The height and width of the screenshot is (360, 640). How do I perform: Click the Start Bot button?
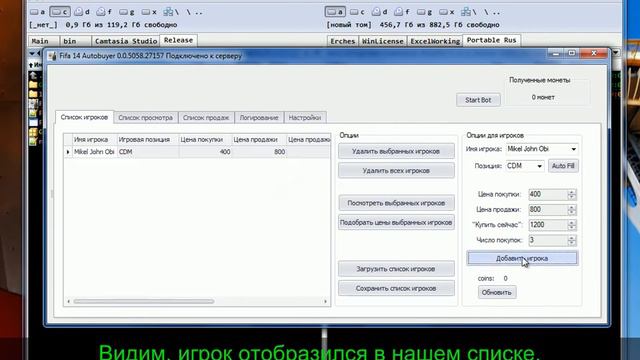pos(478,100)
